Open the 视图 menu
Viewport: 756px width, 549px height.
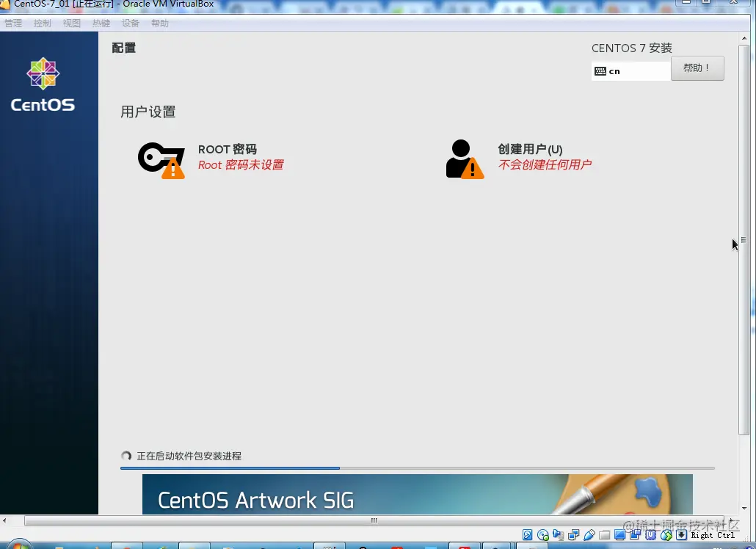click(71, 23)
